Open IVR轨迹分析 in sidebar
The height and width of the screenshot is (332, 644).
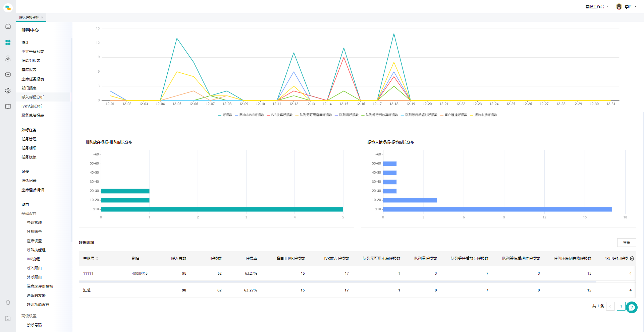tap(32, 106)
